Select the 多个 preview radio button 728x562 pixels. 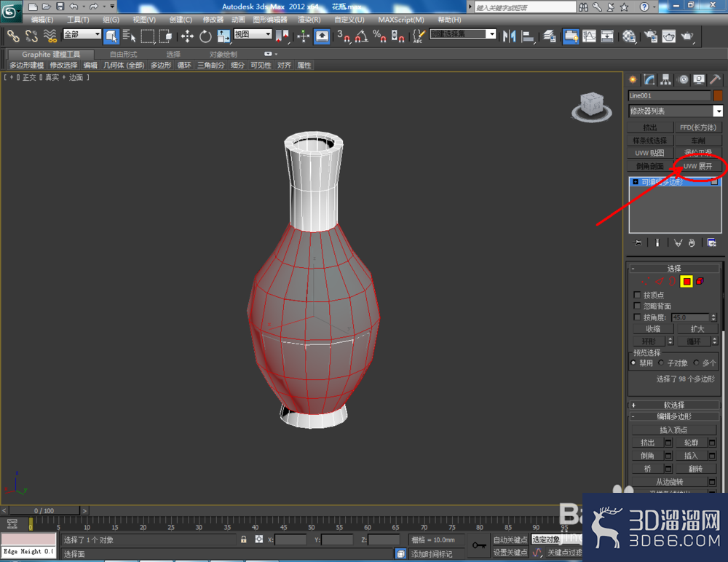[x=696, y=363]
